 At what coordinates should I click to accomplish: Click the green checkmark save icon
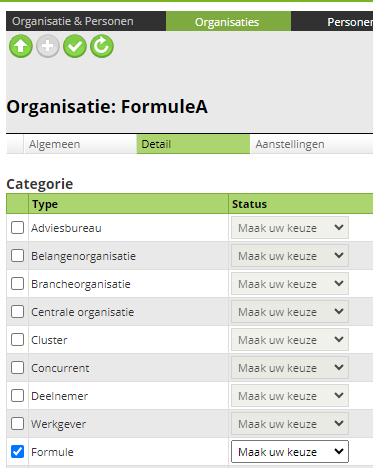[x=75, y=46]
